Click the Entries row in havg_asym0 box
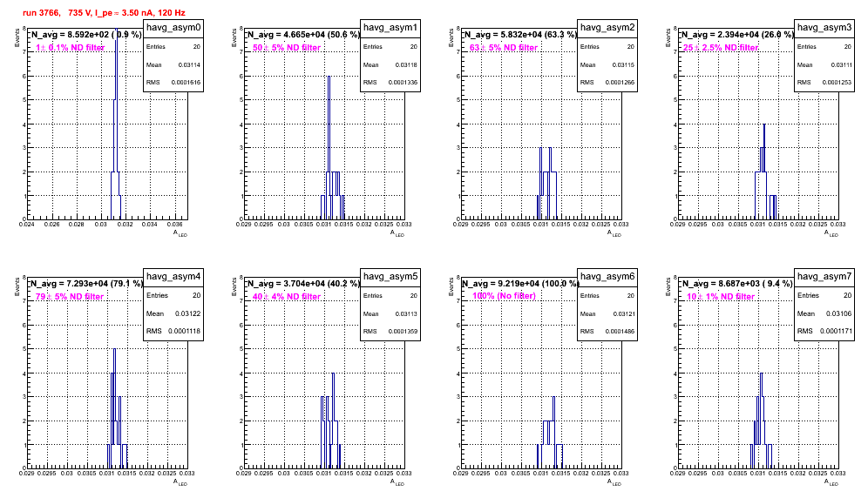This screenshot has width=868, height=498. point(173,47)
